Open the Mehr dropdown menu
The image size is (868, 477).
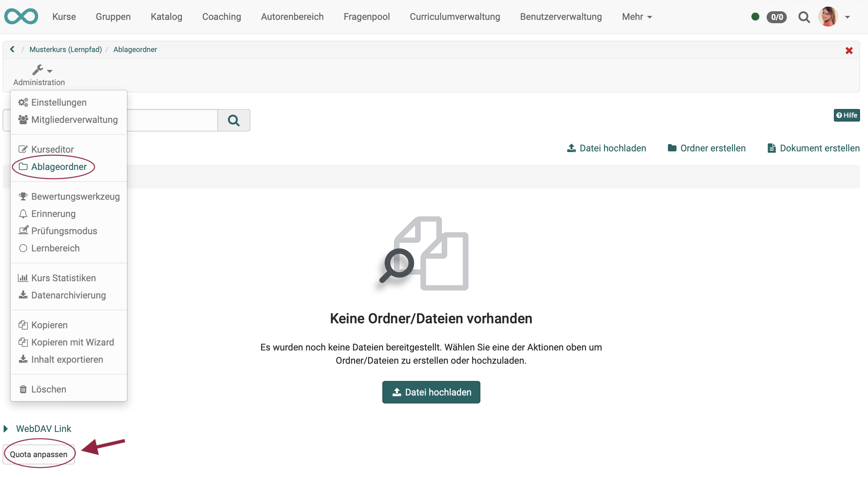[x=636, y=17]
